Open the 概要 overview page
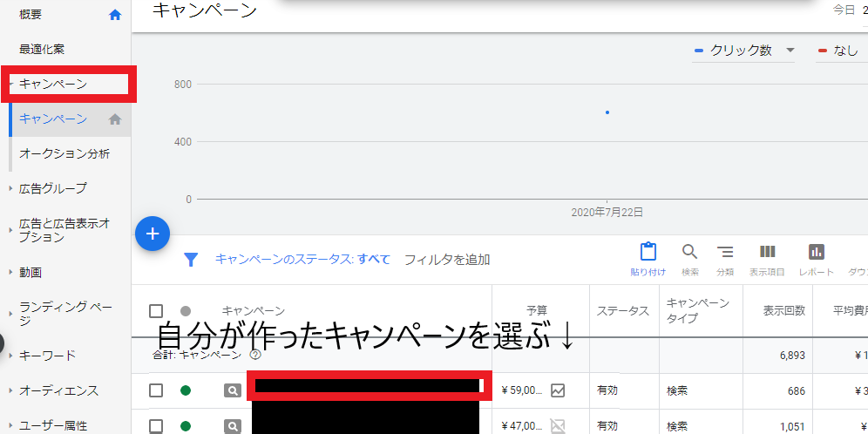 click(x=31, y=15)
